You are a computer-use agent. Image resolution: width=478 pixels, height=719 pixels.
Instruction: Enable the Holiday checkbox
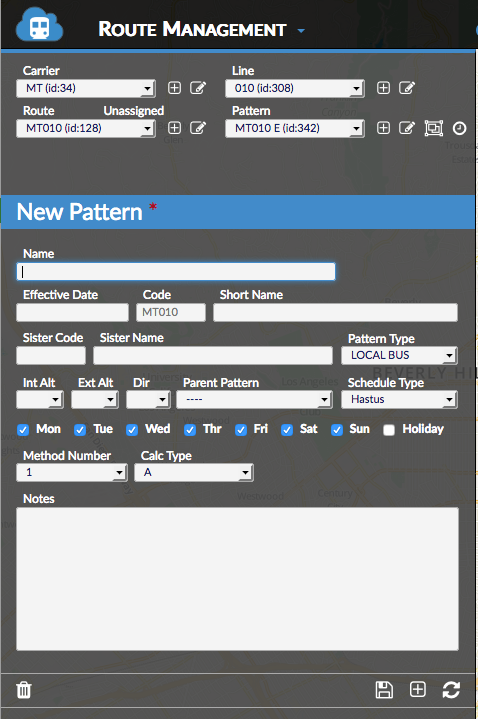coord(389,430)
